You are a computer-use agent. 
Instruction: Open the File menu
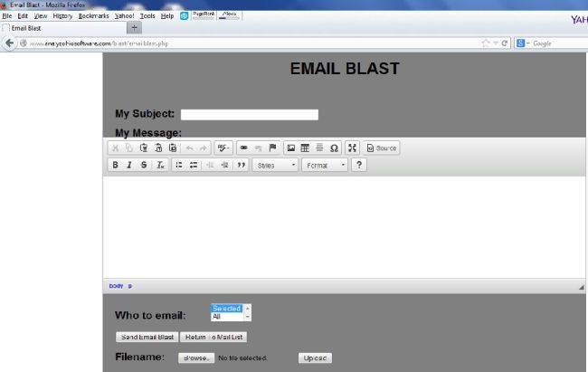tap(6, 15)
